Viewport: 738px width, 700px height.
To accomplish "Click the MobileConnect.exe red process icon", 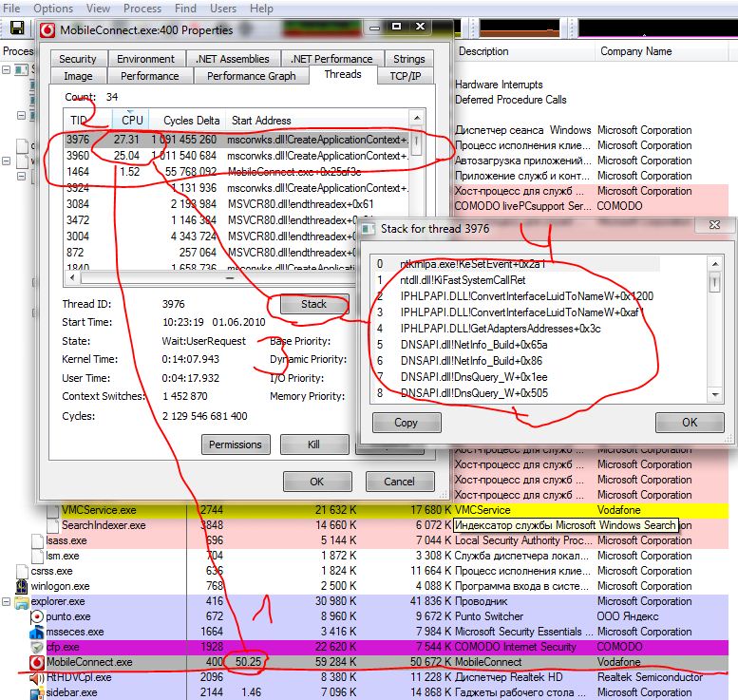I will pos(37,662).
